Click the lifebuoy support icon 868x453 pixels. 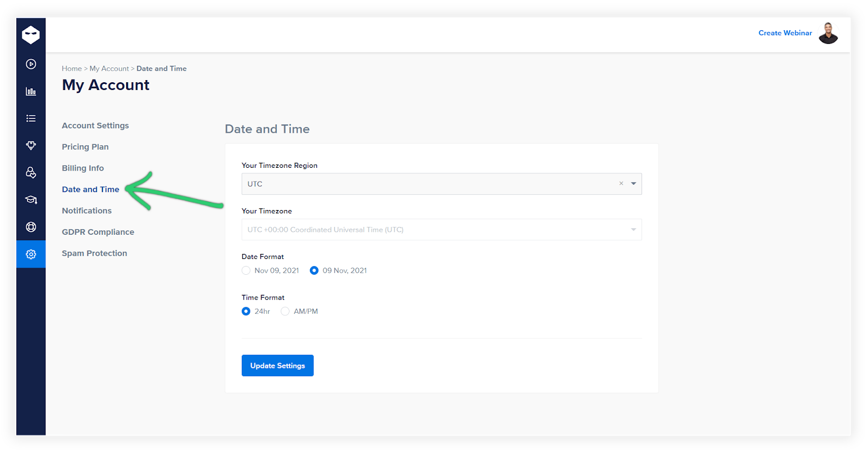point(31,227)
